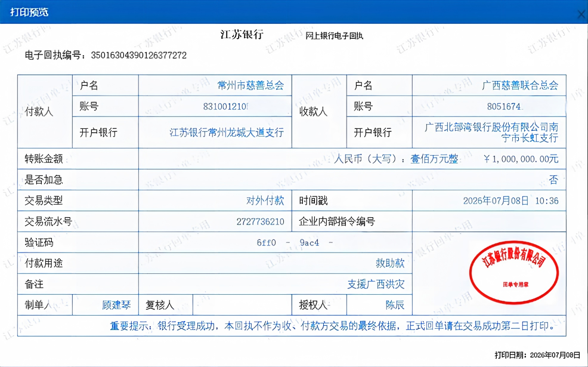Screen dimensions: 588x367
Task: Click the remark value 支援广西洪灾
Action: coord(376,284)
